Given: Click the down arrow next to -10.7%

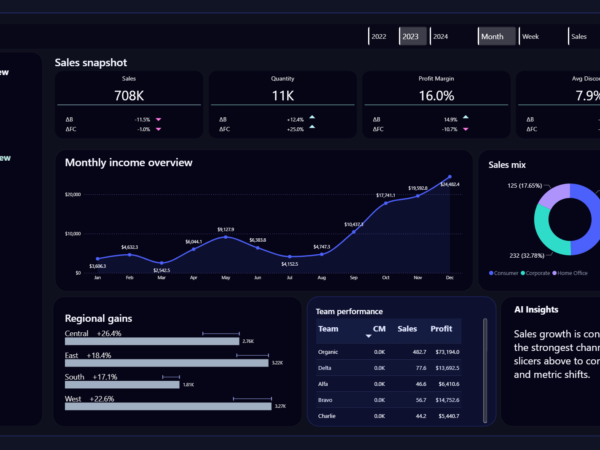Looking at the screenshot, I should [466, 129].
